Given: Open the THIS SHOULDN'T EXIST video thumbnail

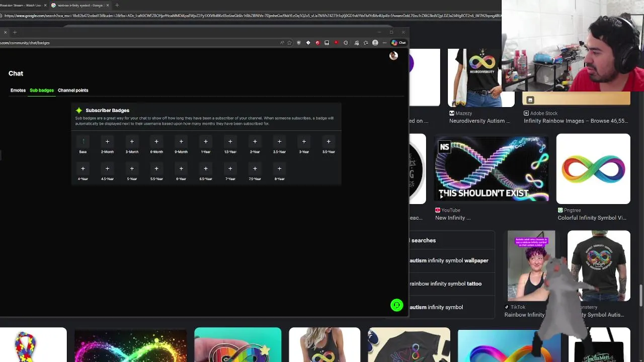Looking at the screenshot, I should [492, 169].
